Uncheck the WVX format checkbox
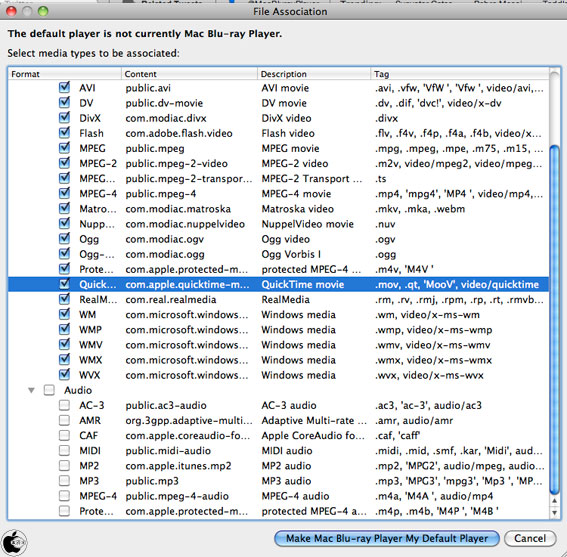The image size is (567, 557). pos(64,375)
